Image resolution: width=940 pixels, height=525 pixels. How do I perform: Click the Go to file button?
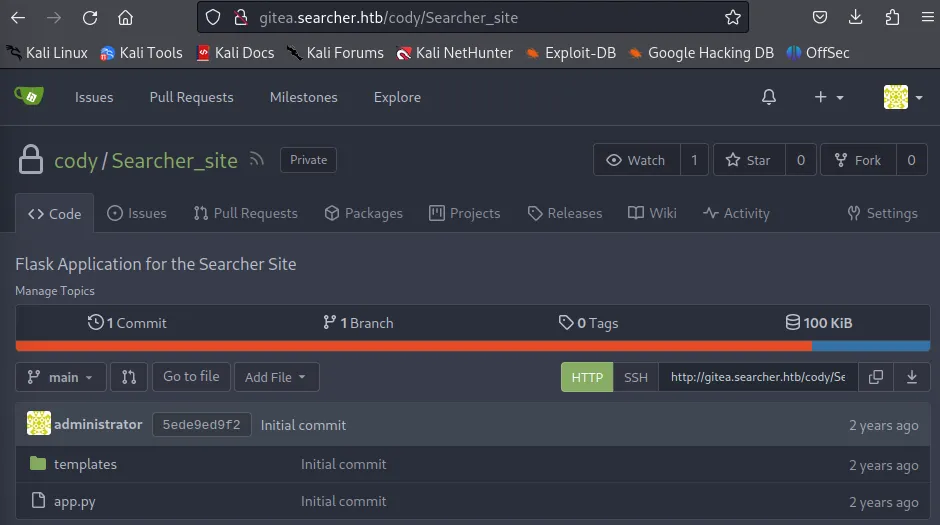191,377
